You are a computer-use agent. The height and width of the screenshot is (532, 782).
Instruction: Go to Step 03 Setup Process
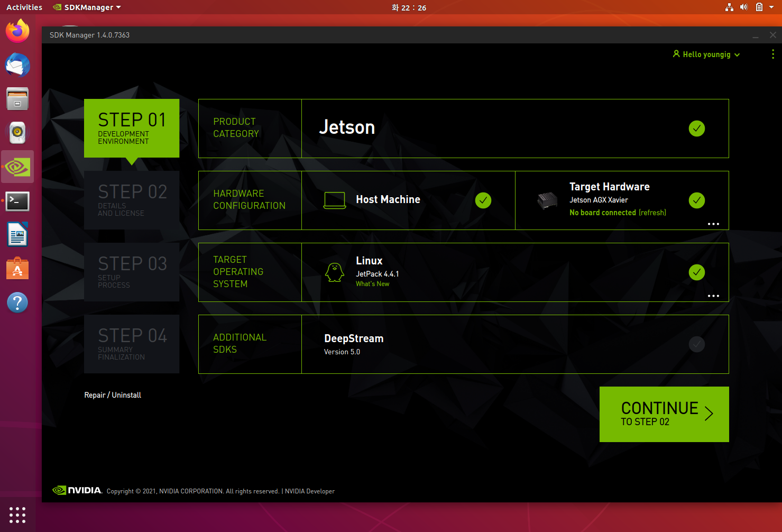coord(132,272)
